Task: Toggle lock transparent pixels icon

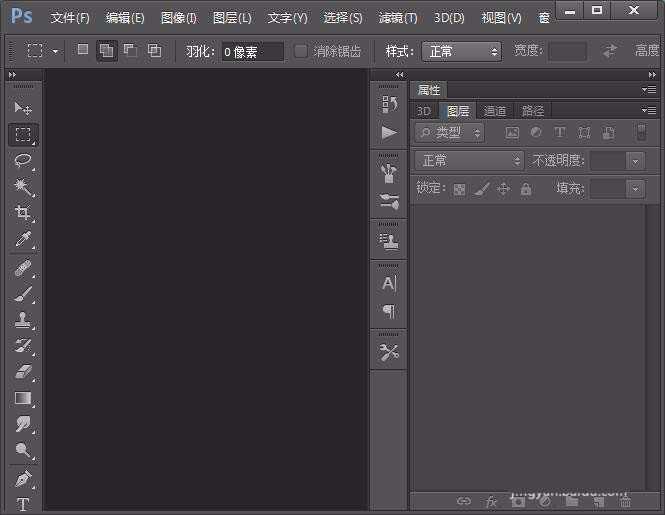Action: click(x=459, y=189)
